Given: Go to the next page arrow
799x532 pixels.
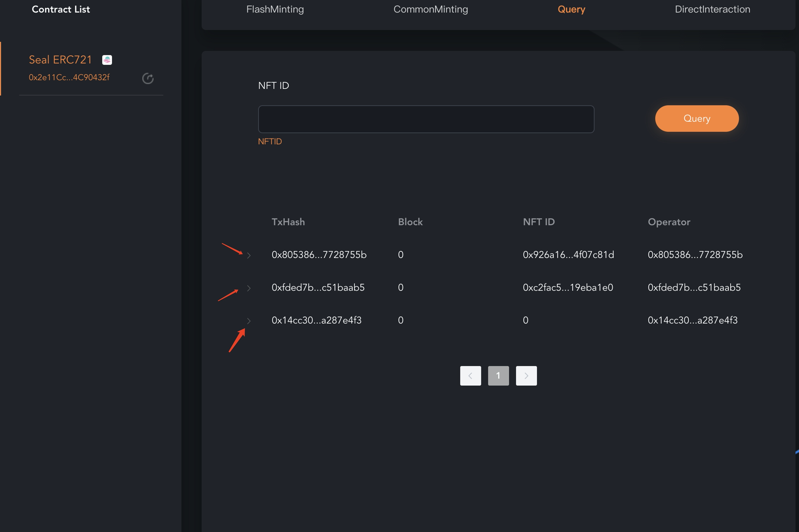Looking at the screenshot, I should click(x=526, y=376).
